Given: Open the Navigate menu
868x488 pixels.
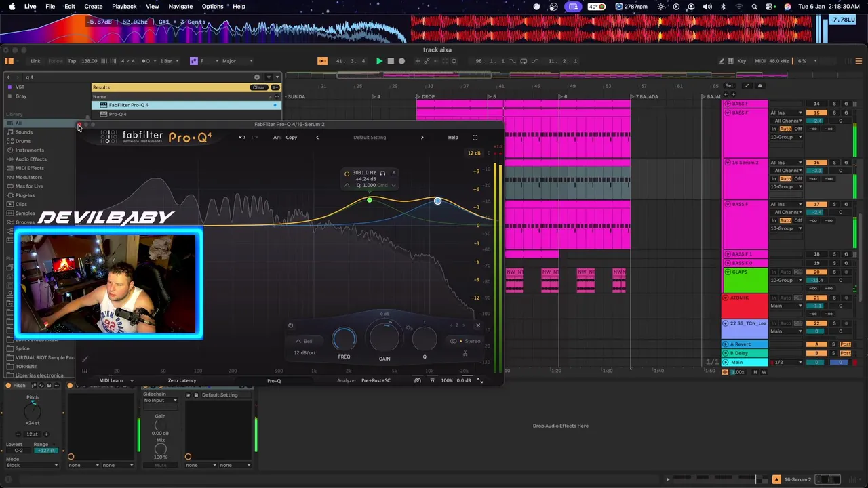Looking at the screenshot, I should coord(180,7).
